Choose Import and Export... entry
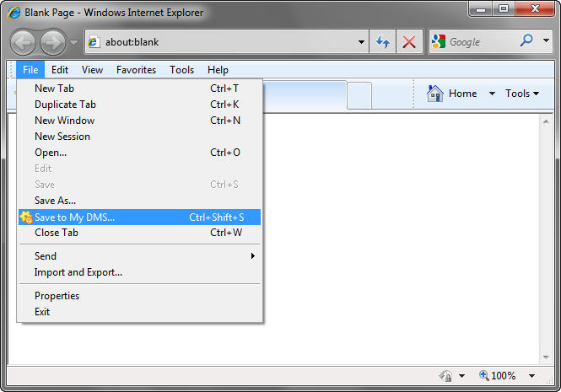Image resolution: width=561 pixels, height=392 pixels. click(139, 272)
